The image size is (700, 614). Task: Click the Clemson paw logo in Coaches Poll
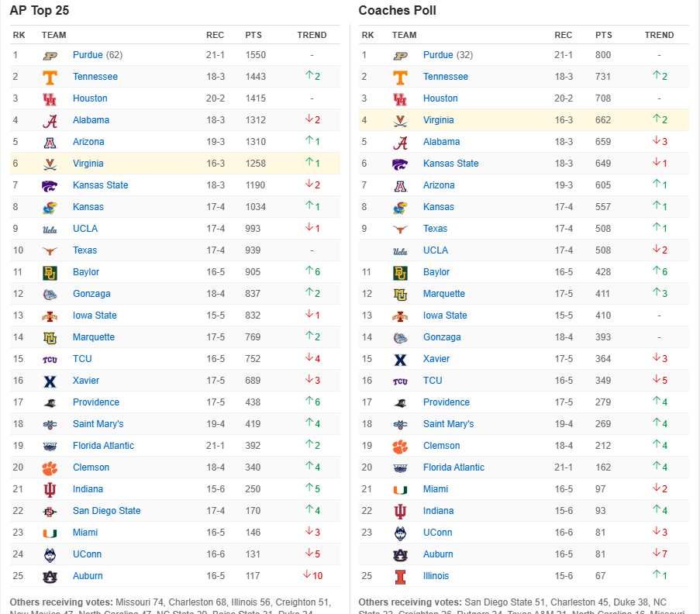[x=400, y=446]
